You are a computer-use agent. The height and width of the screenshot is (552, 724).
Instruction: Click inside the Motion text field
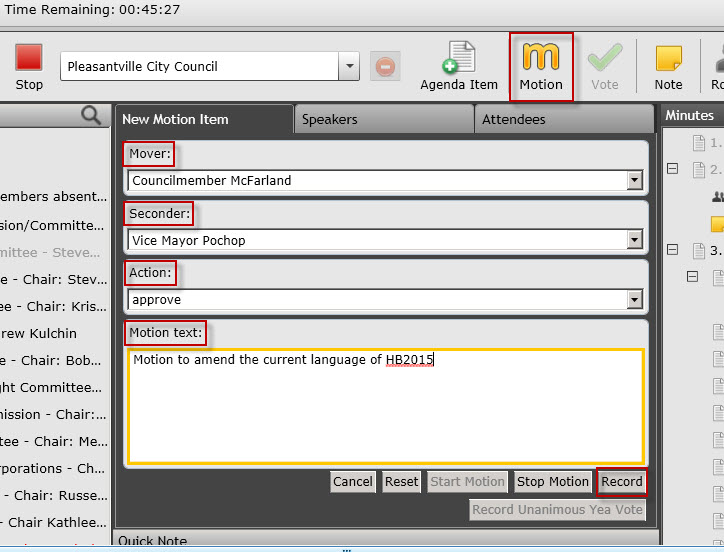tap(385, 405)
